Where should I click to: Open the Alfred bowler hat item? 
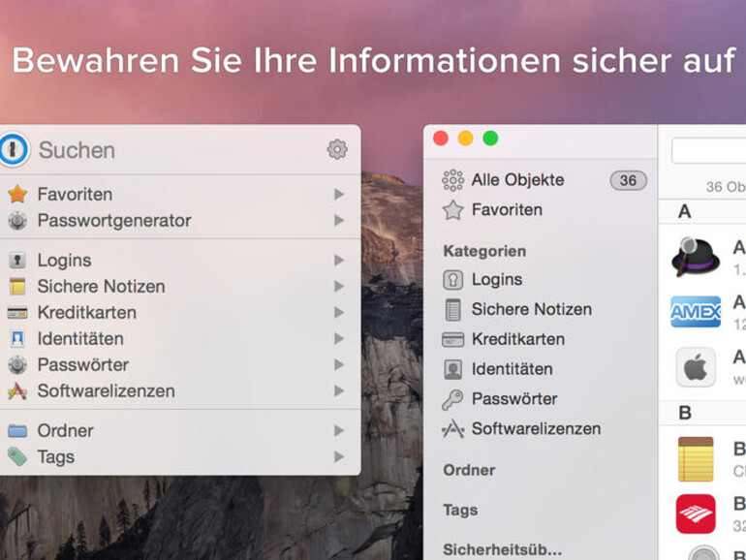(696, 257)
